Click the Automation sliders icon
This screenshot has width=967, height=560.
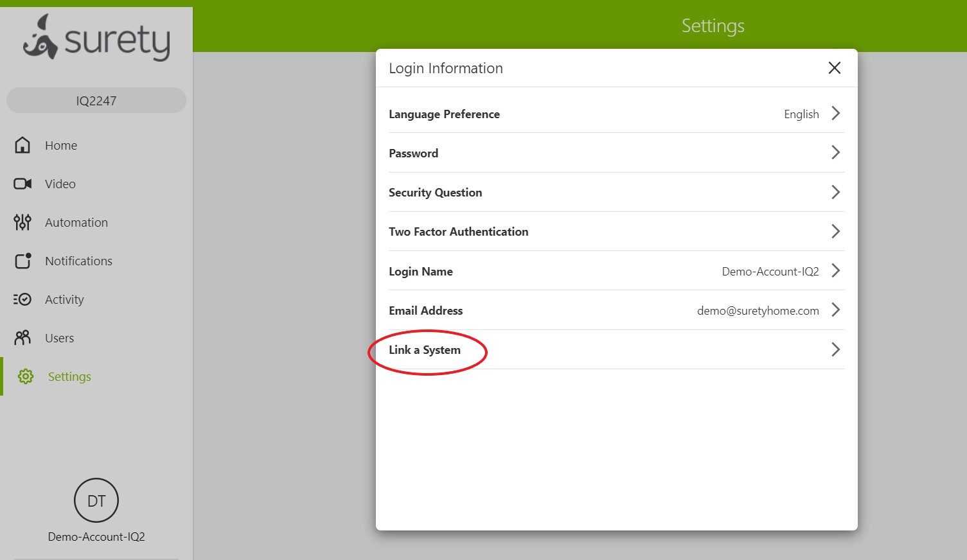tap(22, 222)
